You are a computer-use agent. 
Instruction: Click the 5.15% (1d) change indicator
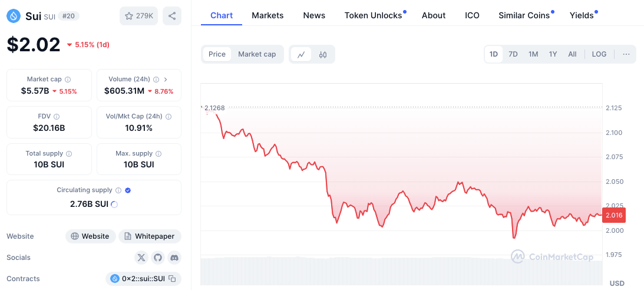pos(88,45)
